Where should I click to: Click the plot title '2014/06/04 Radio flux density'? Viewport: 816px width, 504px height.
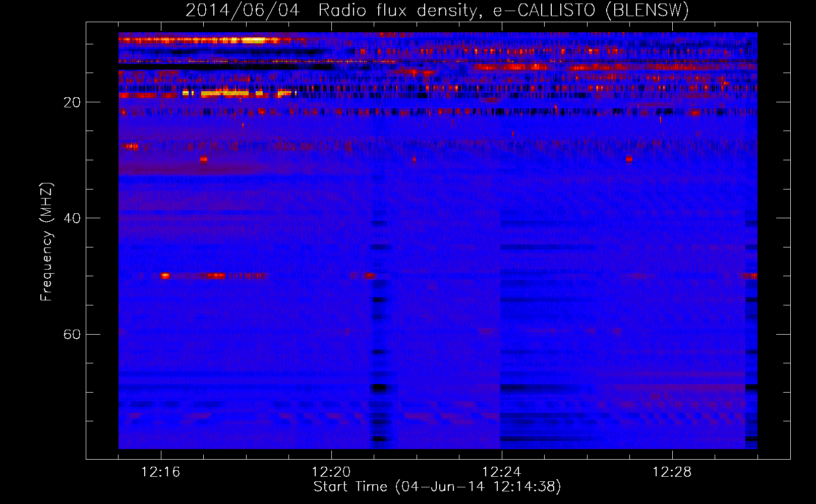click(437, 10)
